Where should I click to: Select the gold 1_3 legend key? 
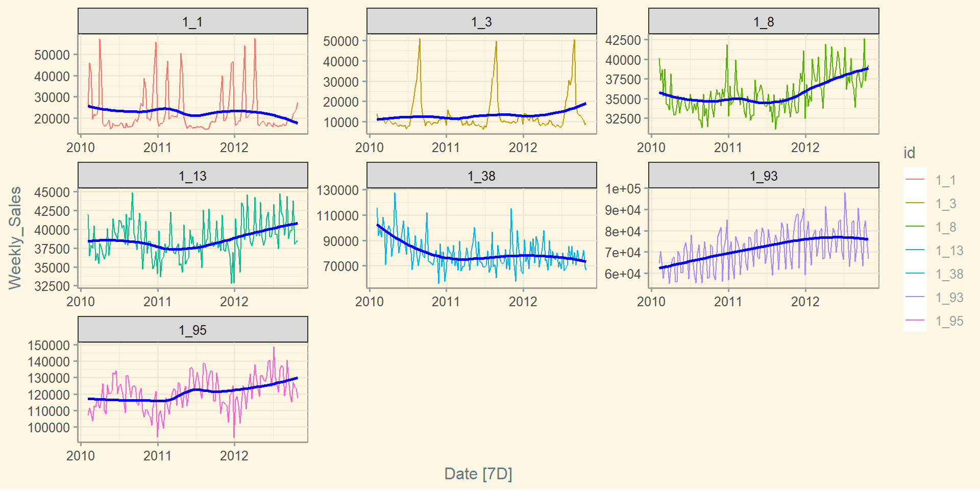(915, 203)
